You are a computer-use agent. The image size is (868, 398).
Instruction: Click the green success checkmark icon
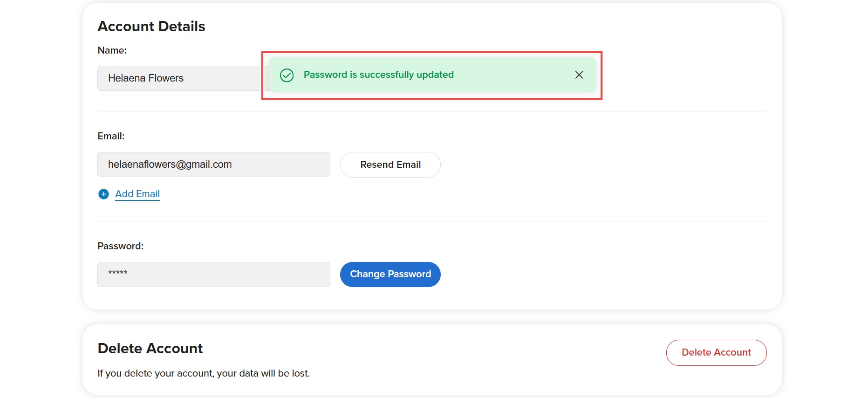click(287, 75)
